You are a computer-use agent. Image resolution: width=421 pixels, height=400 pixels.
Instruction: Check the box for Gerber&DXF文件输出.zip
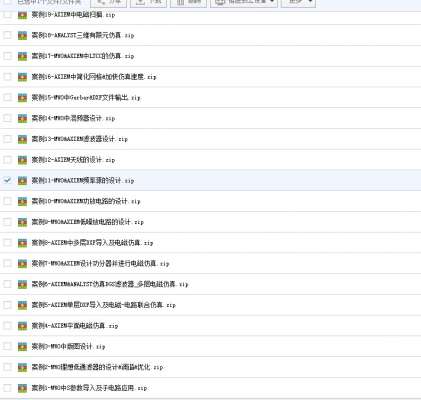[x=7, y=97]
